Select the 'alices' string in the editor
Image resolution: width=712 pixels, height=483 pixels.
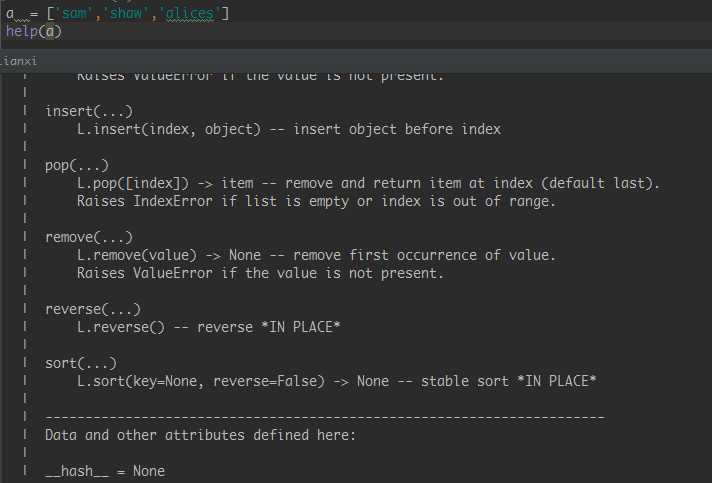(189, 13)
